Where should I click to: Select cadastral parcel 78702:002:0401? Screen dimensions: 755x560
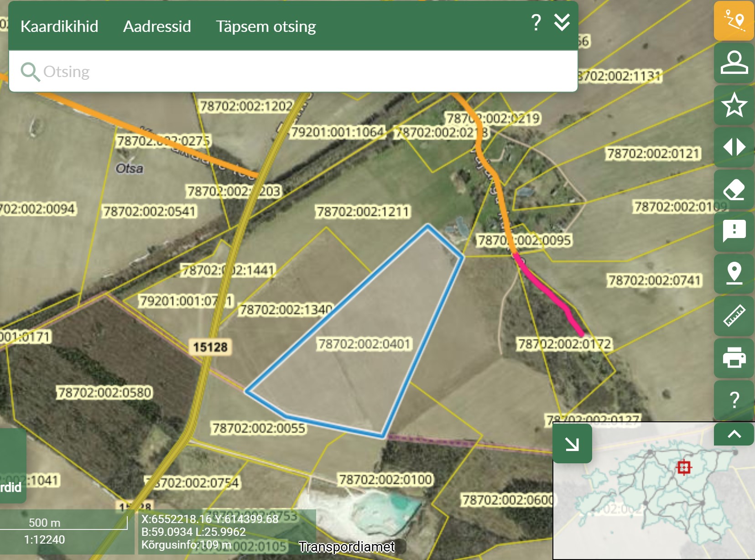(x=364, y=343)
